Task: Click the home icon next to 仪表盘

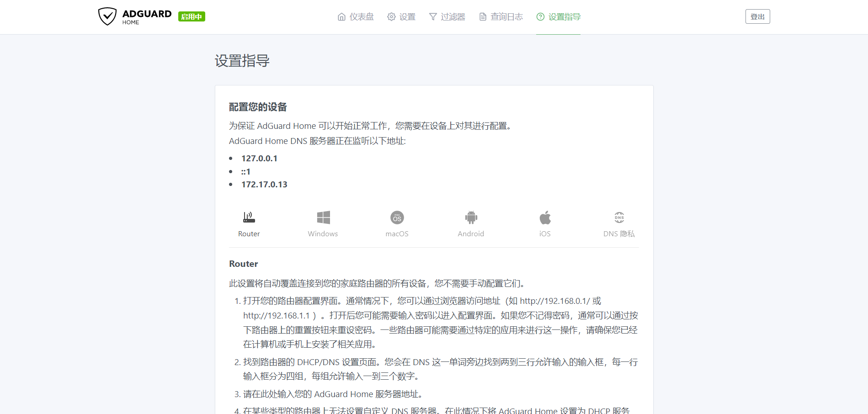Action: [341, 16]
